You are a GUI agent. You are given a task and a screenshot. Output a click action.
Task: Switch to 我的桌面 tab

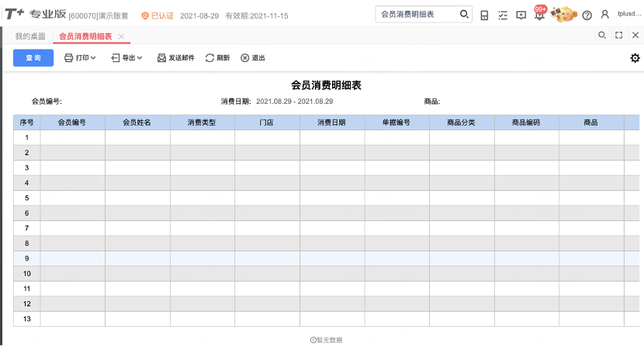click(30, 36)
